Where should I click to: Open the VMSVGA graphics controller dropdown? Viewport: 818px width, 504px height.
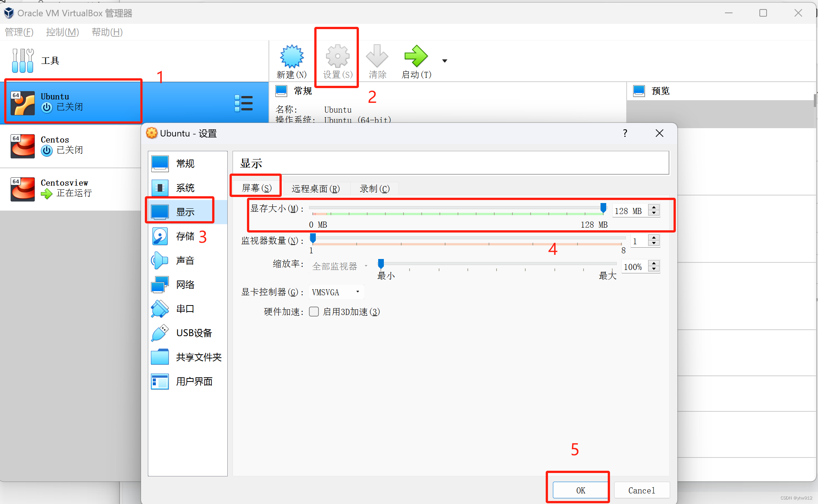(335, 292)
